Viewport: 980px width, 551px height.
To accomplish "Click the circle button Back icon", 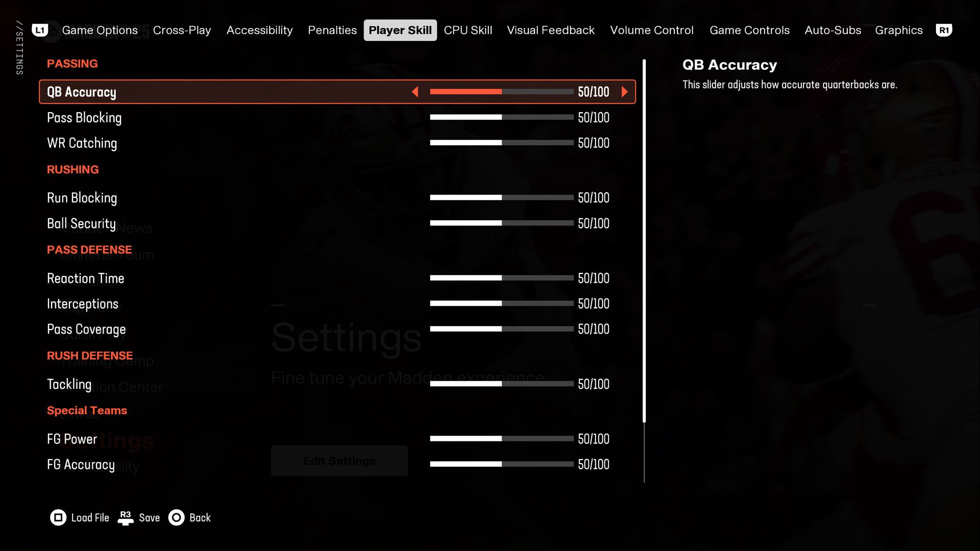I will point(177,517).
